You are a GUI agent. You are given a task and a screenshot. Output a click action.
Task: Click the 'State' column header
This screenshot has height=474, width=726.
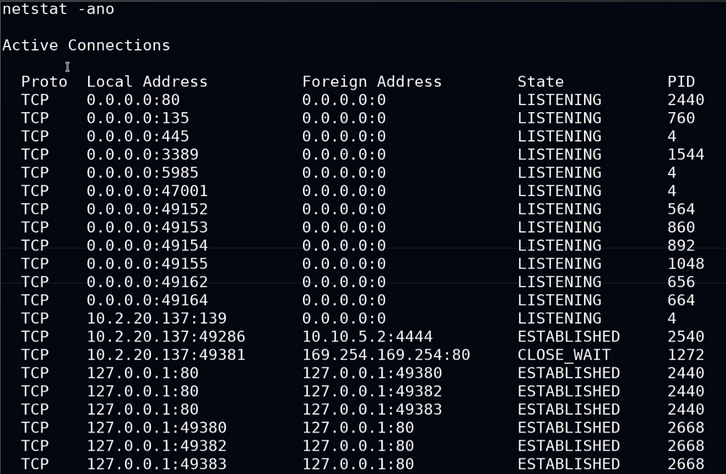540,81
